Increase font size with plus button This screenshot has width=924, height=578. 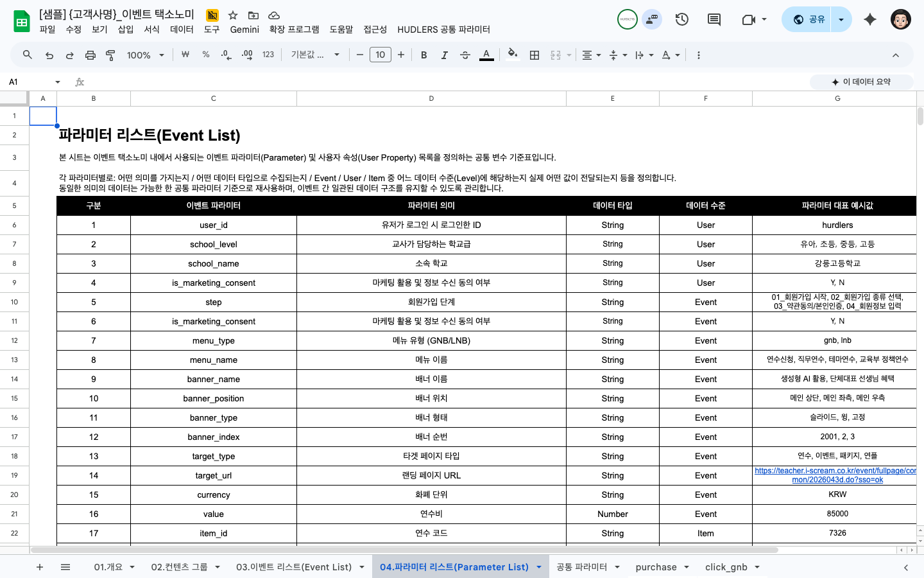click(401, 55)
